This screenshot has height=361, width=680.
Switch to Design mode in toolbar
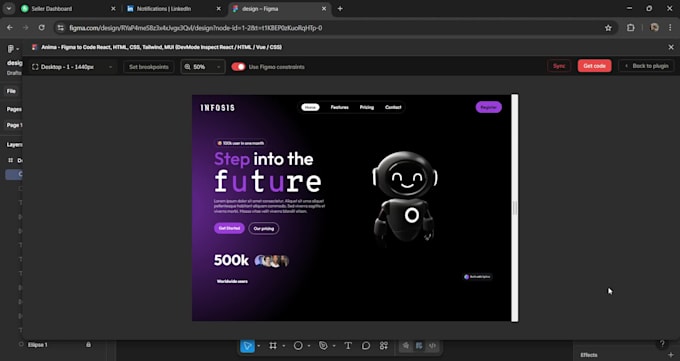tap(419, 346)
